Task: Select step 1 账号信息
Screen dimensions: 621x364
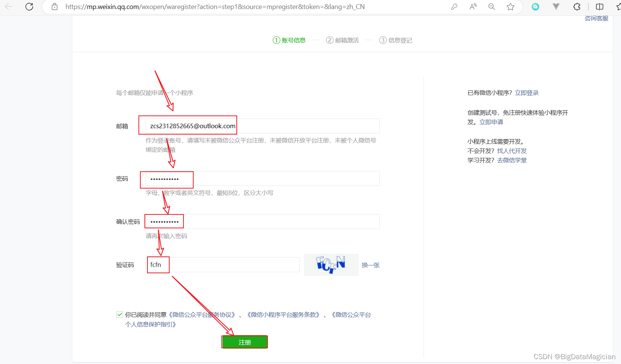Action: point(289,40)
